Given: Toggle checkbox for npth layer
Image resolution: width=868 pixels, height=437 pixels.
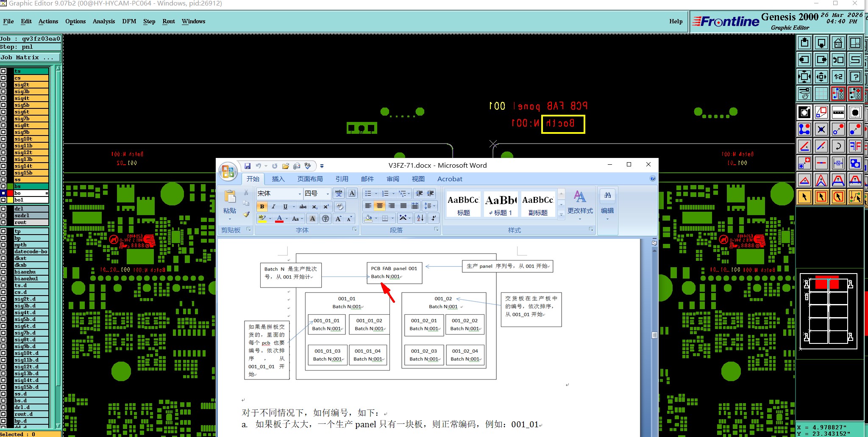Looking at the screenshot, I should (3, 245).
